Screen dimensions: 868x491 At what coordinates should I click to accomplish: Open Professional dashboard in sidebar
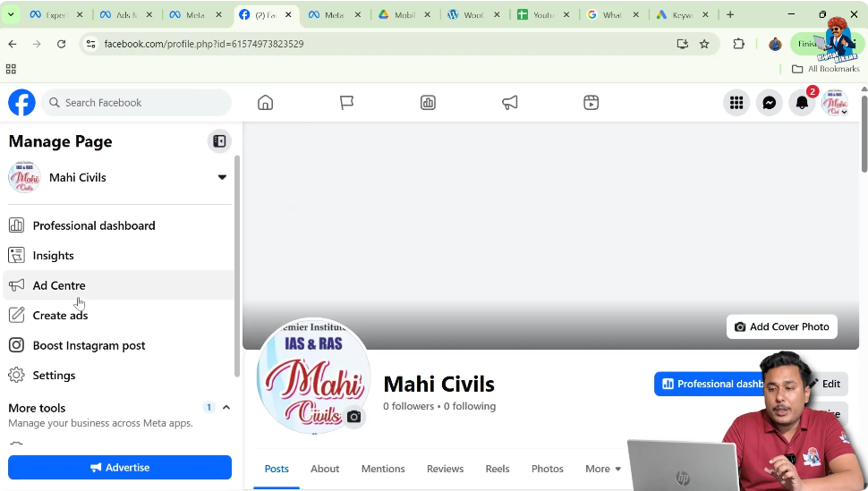118,225
